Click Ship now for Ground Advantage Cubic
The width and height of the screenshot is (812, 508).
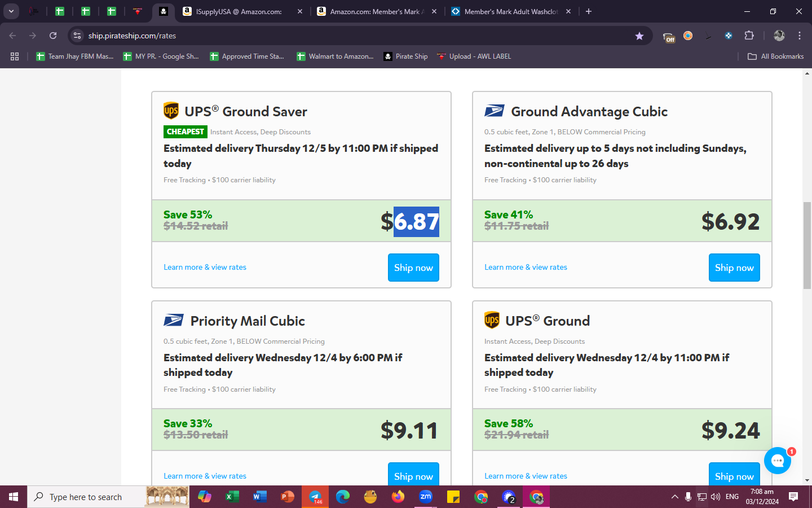(734, 268)
